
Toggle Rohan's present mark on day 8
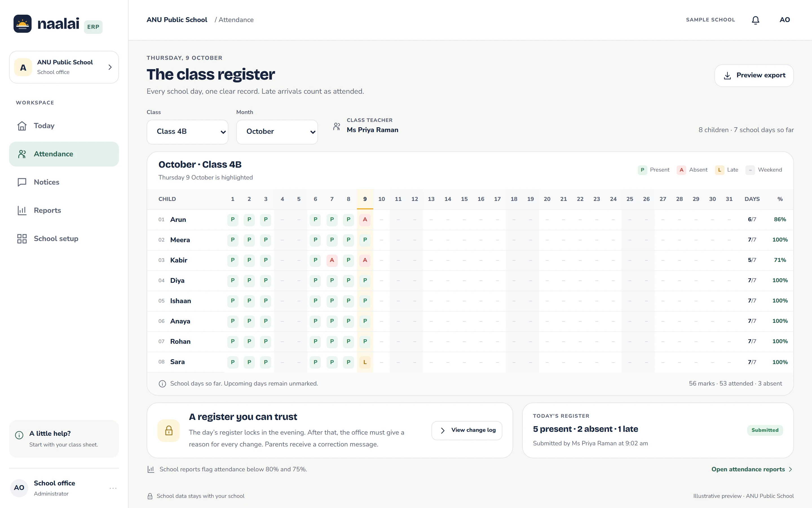click(348, 342)
